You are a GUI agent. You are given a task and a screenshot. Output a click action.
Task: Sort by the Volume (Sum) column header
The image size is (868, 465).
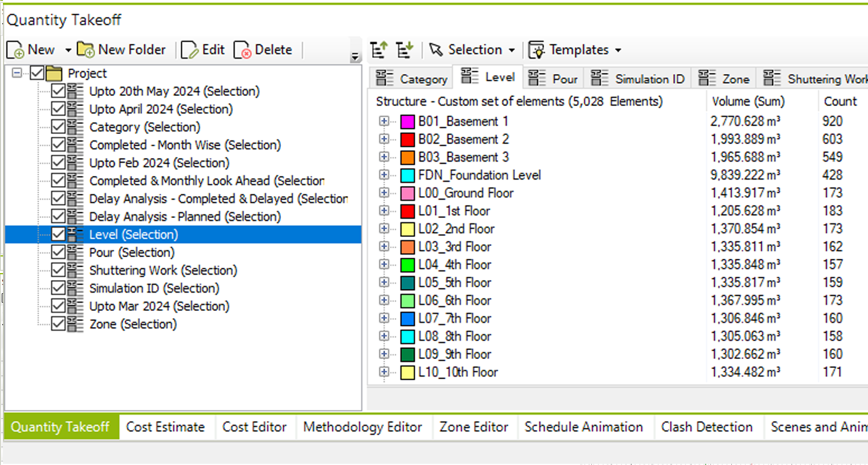pos(748,101)
